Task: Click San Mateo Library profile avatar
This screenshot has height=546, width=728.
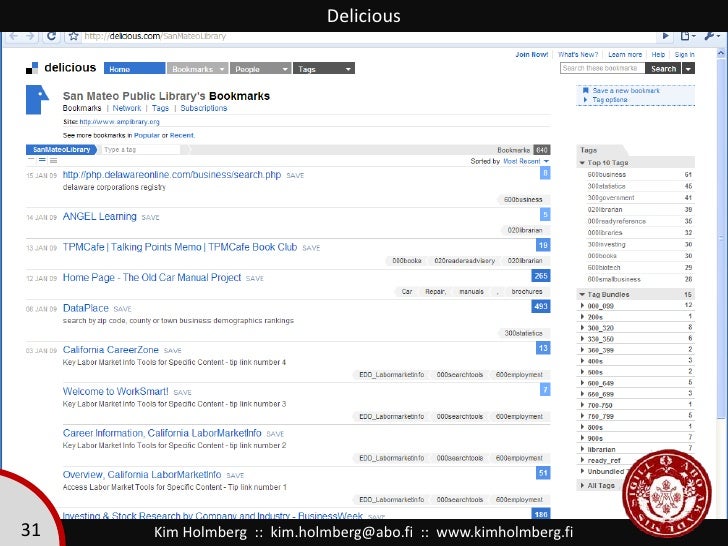Action: pos(37,99)
